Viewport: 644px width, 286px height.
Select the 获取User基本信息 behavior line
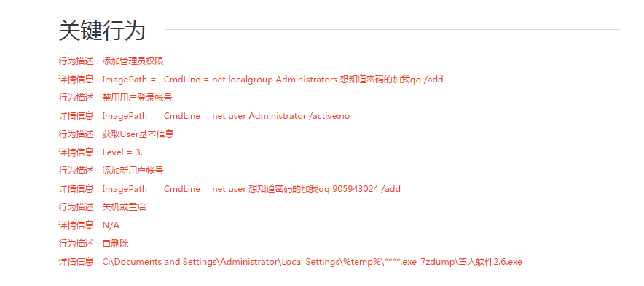pyautogui.click(x=117, y=134)
